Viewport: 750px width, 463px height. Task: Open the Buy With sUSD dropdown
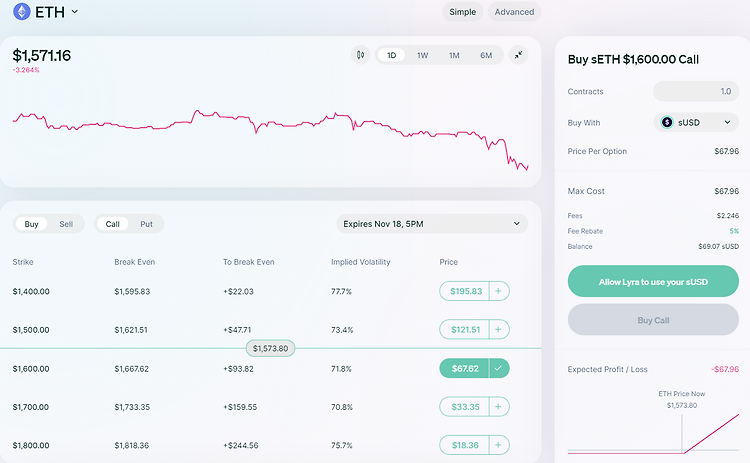(696, 122)
